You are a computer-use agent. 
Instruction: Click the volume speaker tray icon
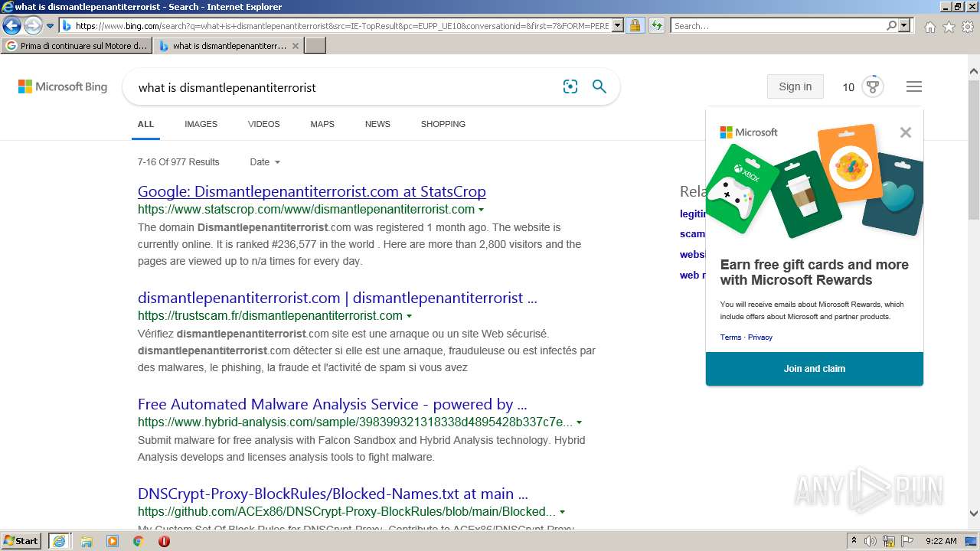(871, 541)
